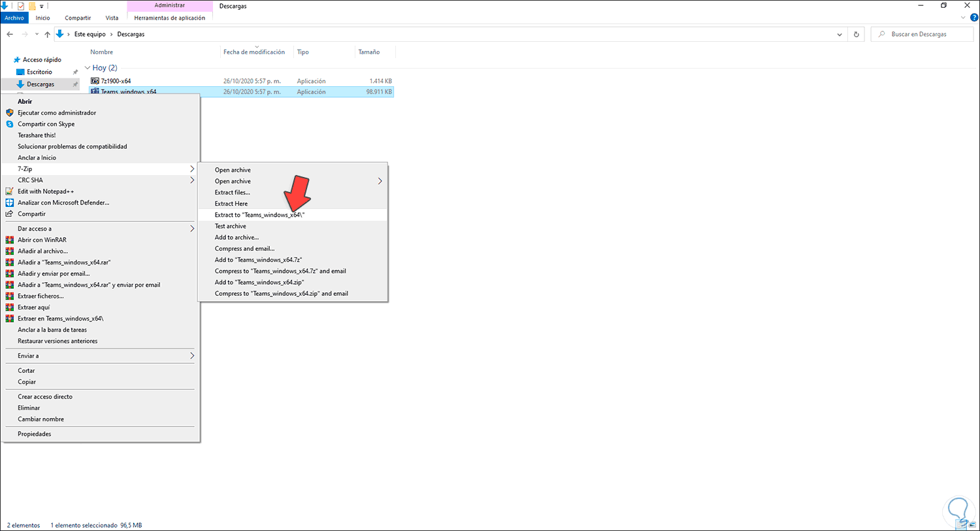Unpin Escritorio using its pin icon

point(75,72)
